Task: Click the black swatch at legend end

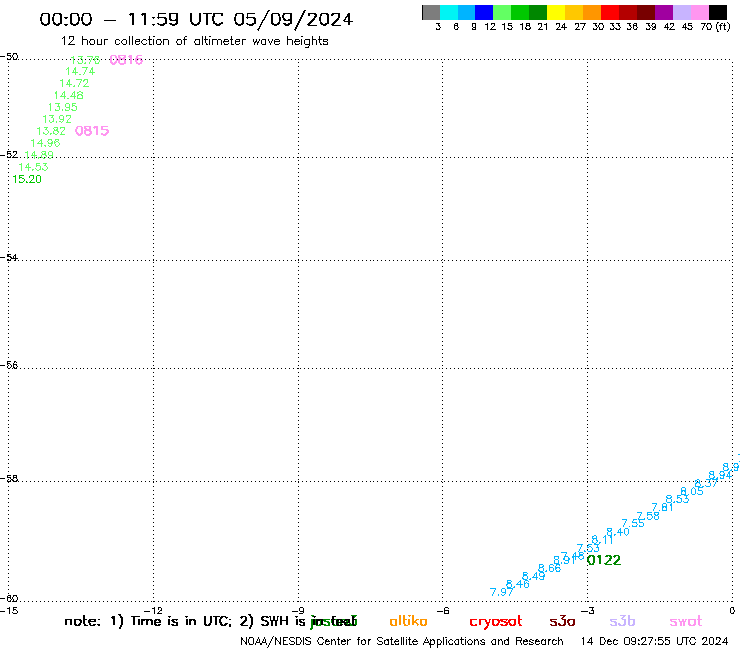Action: point(718,12)
